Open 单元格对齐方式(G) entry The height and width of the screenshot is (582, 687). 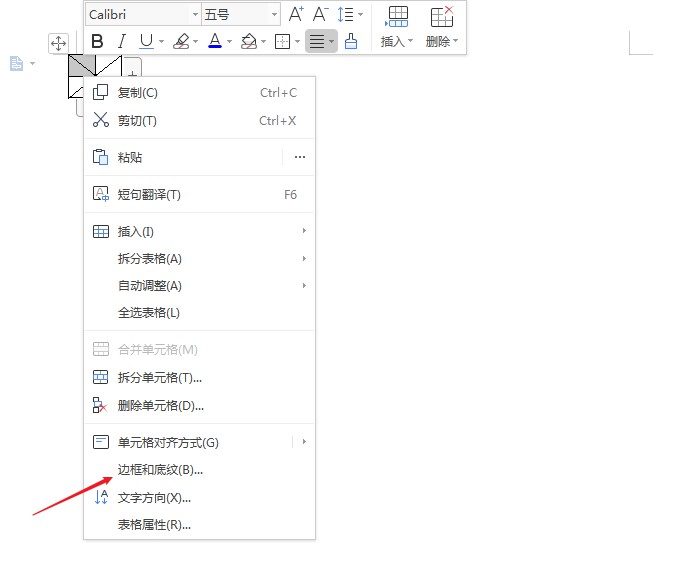click(x=188, y=443)
